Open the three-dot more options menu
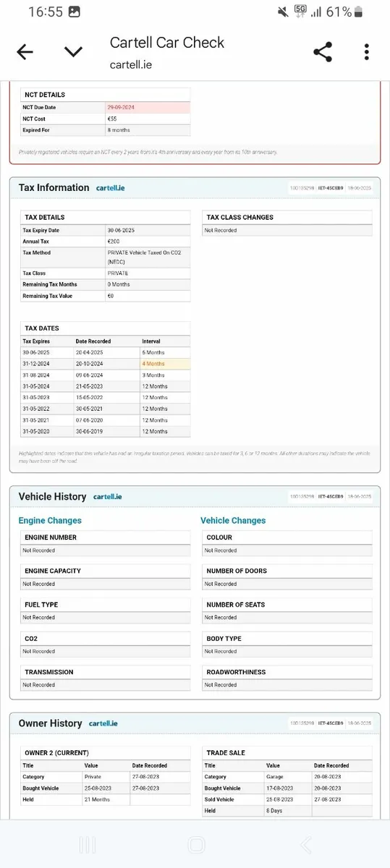 pos(367,52)
